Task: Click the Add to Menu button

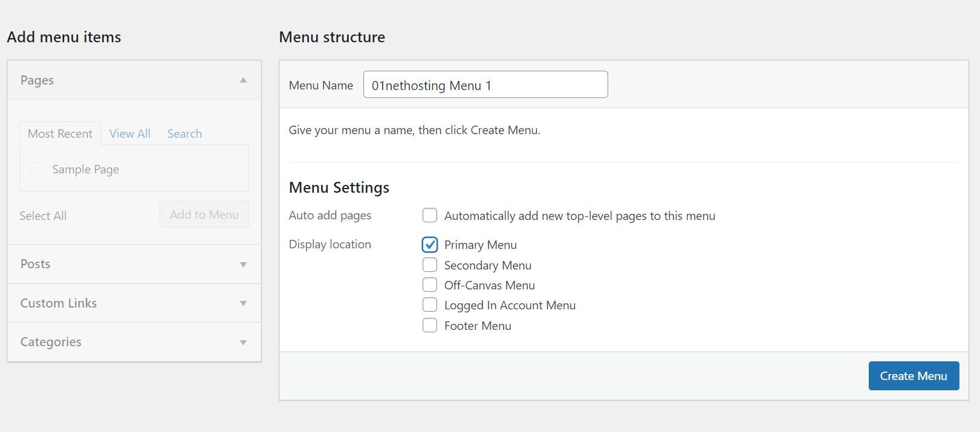Action: pyautogui.click(x=204, y=214)
